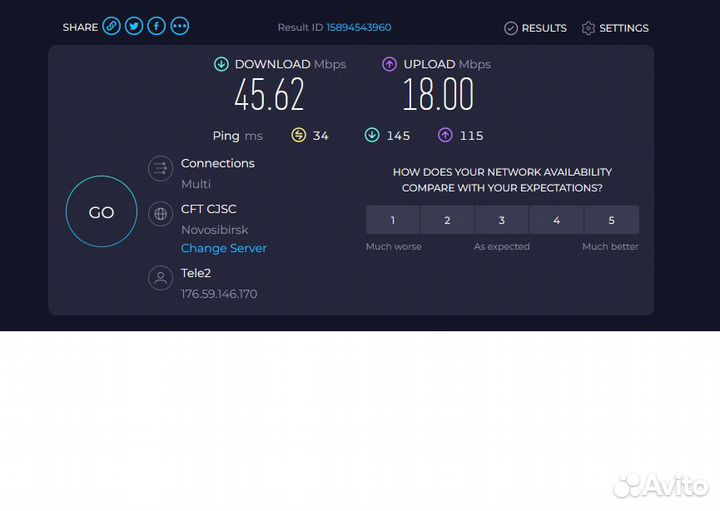
Task: Click the upload ping value 115
Action: (472, 136)
